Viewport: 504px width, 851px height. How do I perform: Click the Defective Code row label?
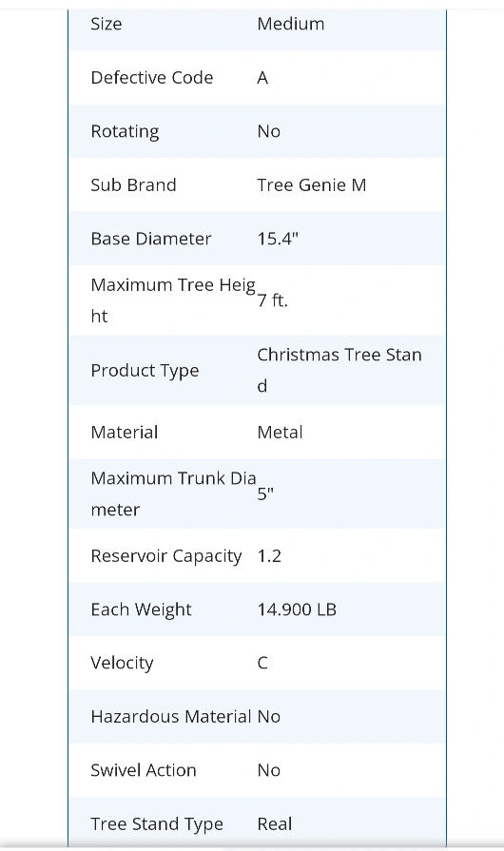pos(152,78)
